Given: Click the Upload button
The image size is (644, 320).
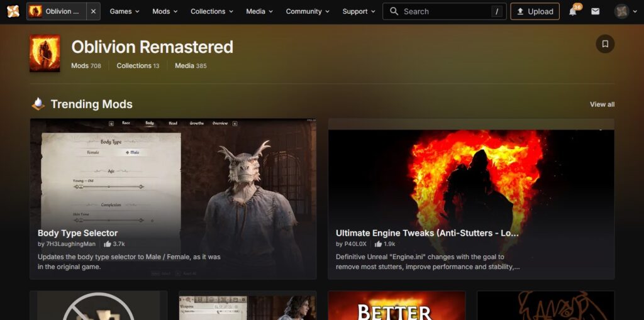Looking at the screenshot, I should 535,11.
